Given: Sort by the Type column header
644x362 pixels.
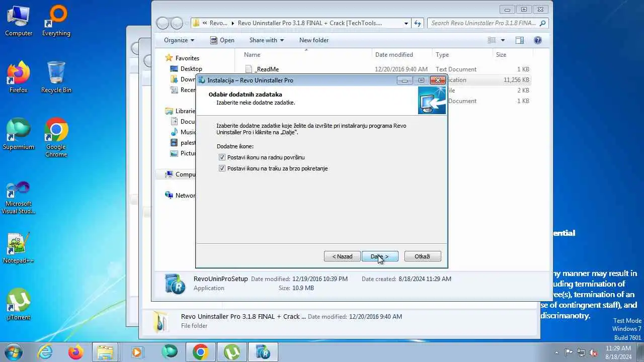Looking at the screenshot, I should tap(462, 55).
